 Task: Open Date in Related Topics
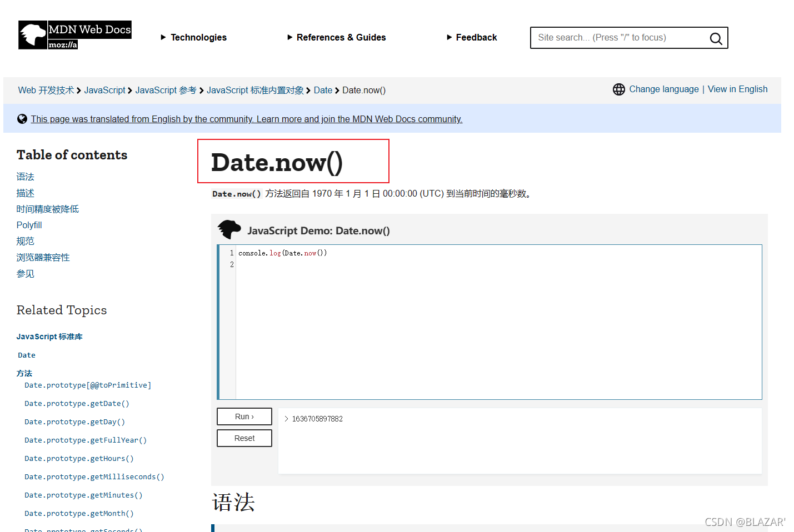27,355
